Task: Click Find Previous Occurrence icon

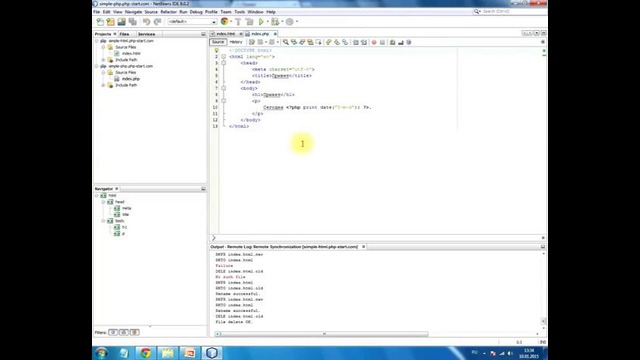Action: click(x=294, y=42)
